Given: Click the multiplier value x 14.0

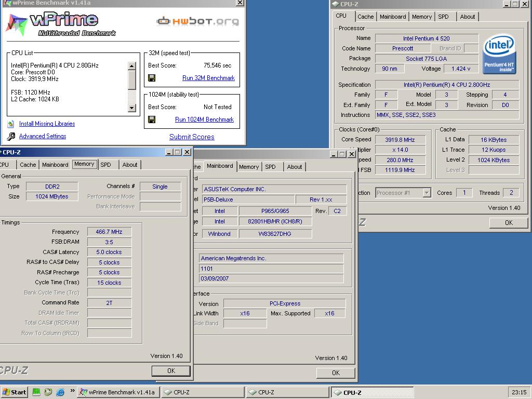Looking at the screenshot, I should click(400, 150).
